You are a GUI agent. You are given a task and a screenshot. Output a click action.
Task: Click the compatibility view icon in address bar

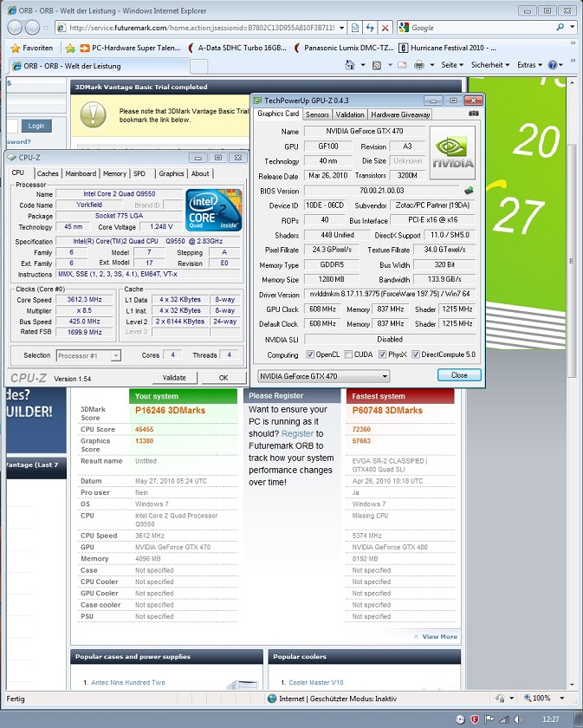click(355, 28)
